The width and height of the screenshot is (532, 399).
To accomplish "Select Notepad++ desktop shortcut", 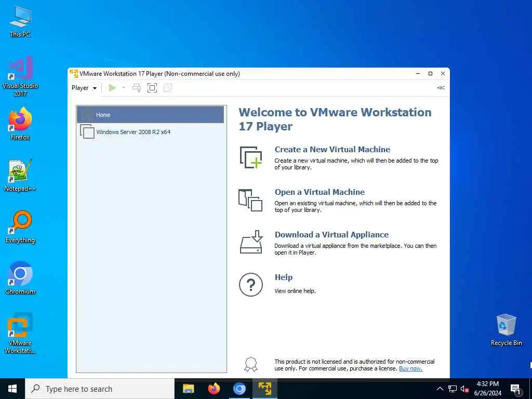I will click(20, 176).
